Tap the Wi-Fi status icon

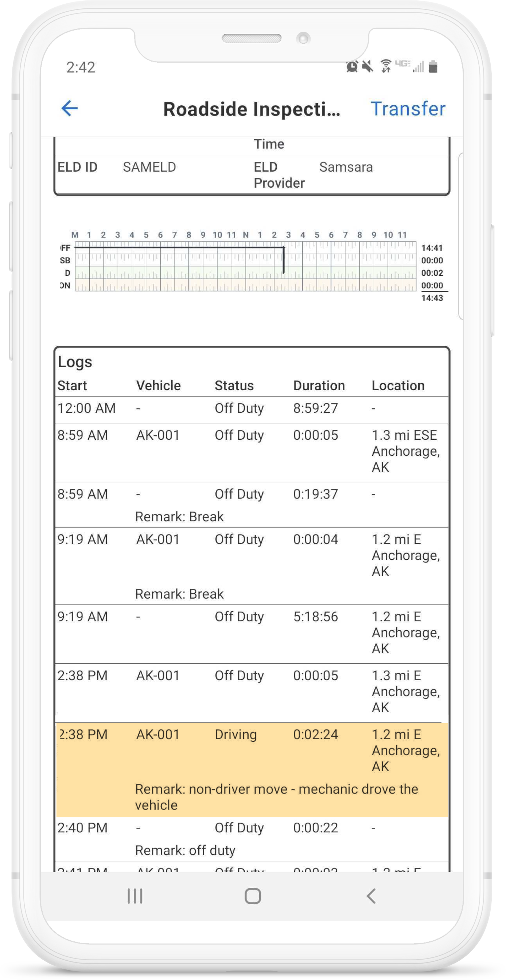pos(386,66)
